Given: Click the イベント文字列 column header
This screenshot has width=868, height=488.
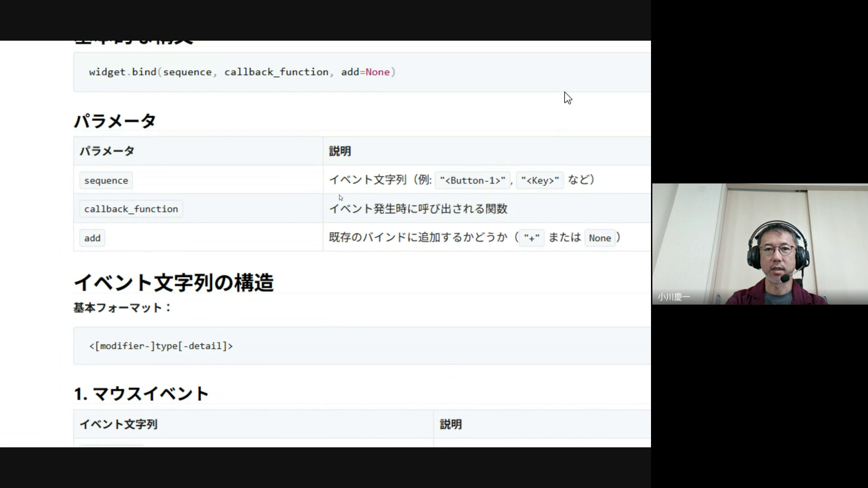Looking at the screenshot, I should [x=118, y=424].
